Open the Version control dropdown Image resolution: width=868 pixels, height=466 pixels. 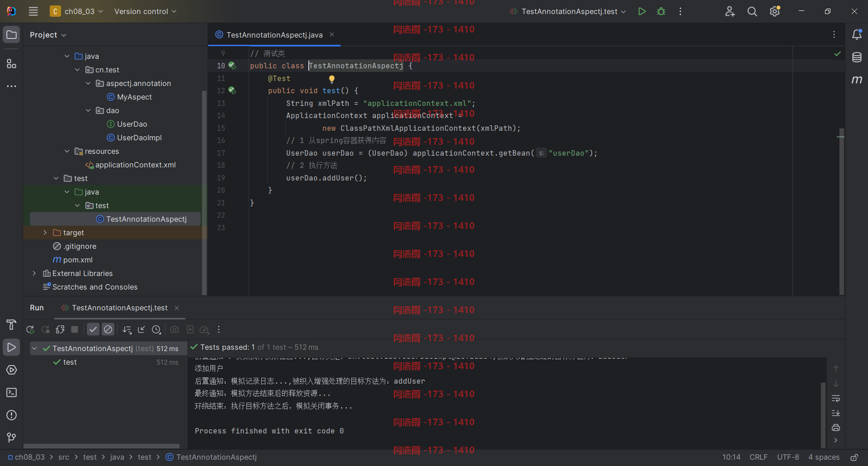coord(145,11)
